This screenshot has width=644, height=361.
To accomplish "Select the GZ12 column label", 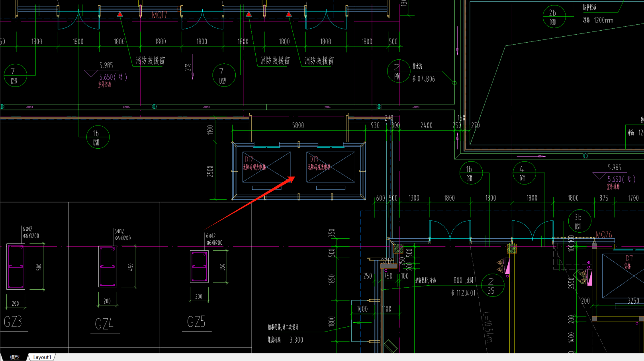I will pos(387,261).
